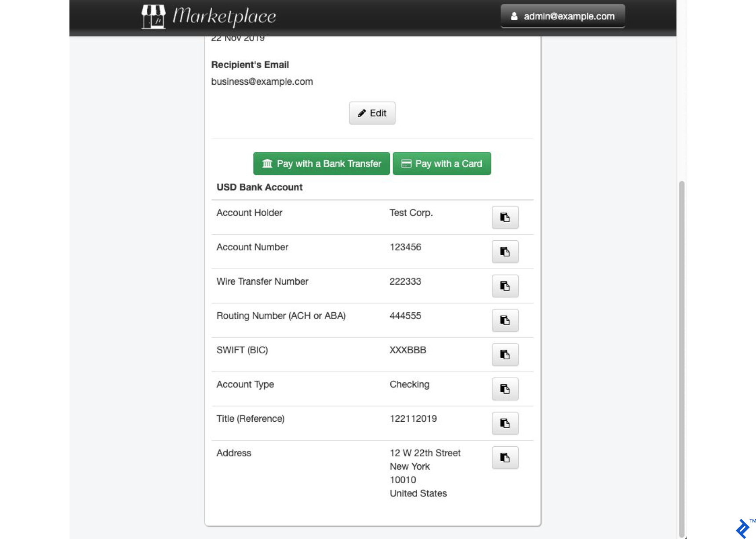756x539 pixels.
Task: Click the user icon beside admin email
Action: [513, 16]
